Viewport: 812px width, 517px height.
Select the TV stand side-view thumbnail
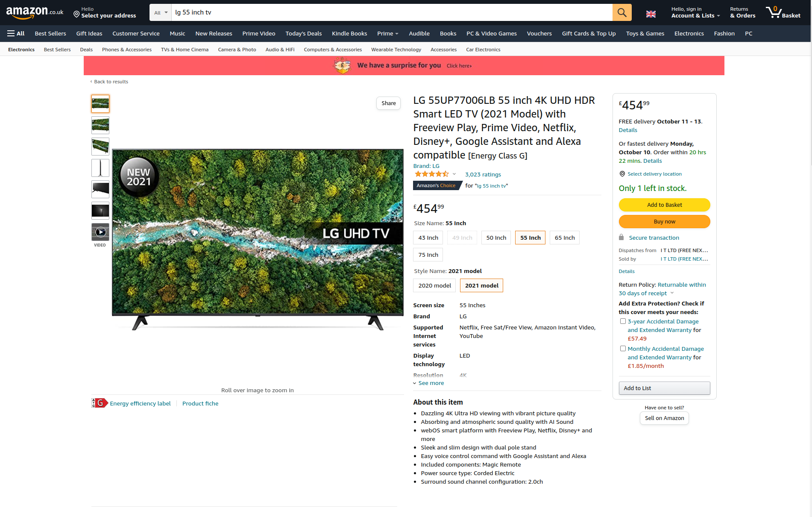(100, 168)
